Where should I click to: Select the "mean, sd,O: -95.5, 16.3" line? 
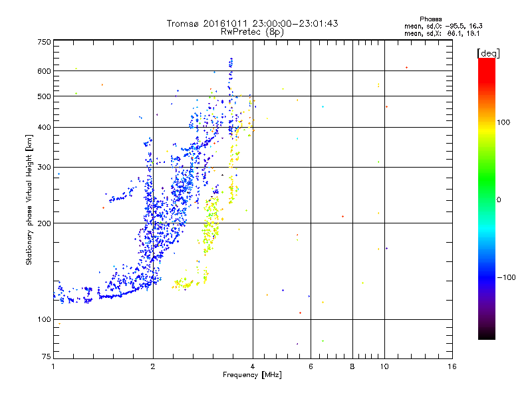tap(443, 26)
